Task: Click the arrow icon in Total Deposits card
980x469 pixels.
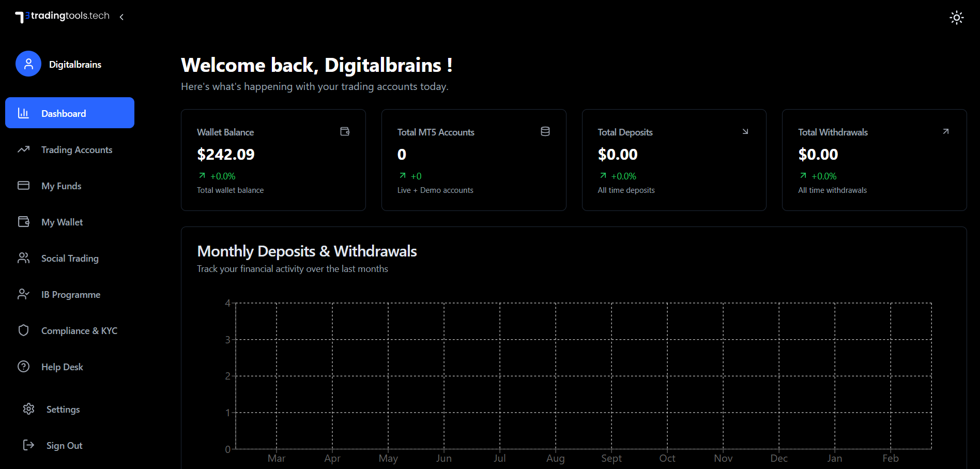Action: [745, 131]
